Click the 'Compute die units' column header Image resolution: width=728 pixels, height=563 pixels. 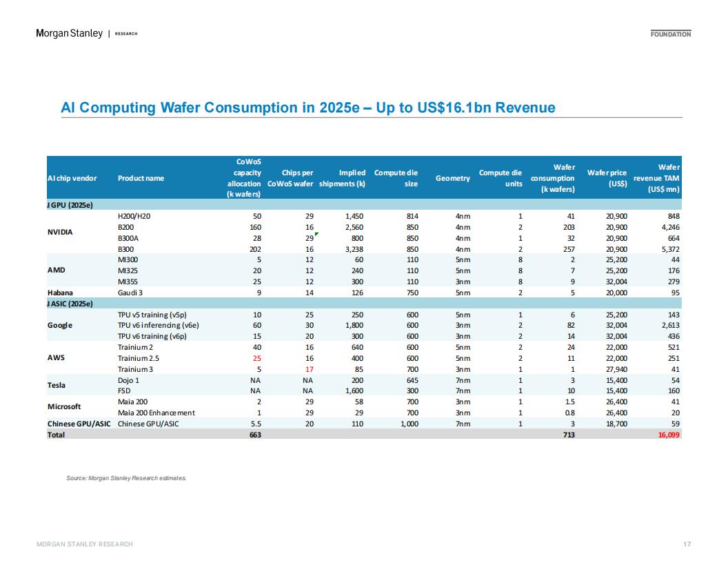click(x=501, y=179)
